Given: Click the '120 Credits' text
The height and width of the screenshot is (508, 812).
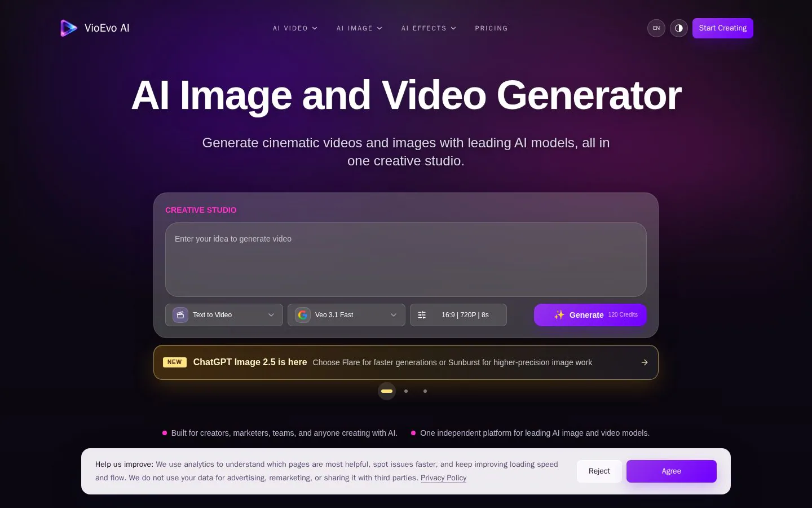Looking at the screenshot, I should [x=623, y=315].
